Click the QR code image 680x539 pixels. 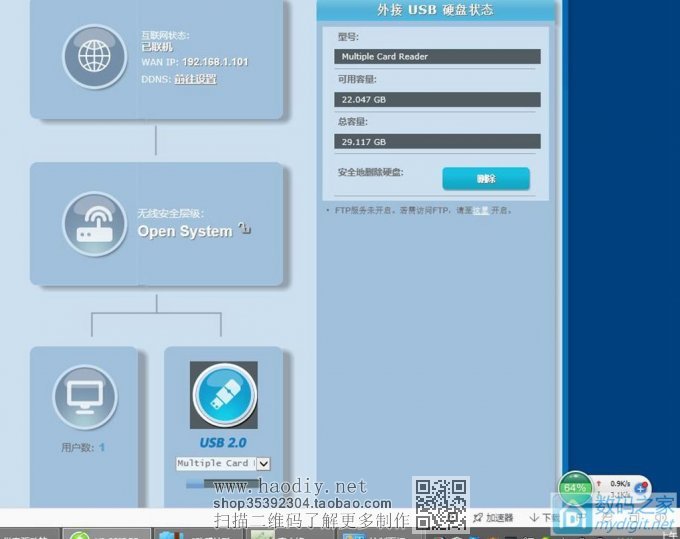[440, 503]
